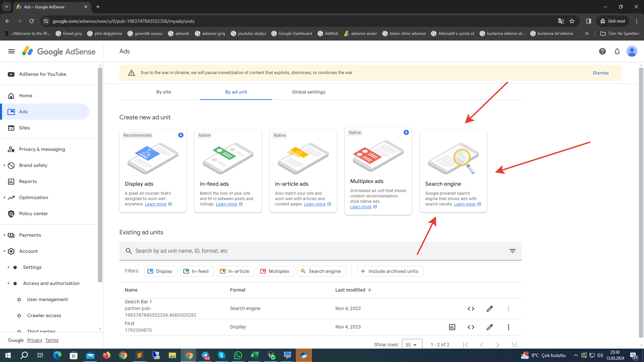The image size is (644, 362).
Task: Sort by Last modified column
Action: 354,290
